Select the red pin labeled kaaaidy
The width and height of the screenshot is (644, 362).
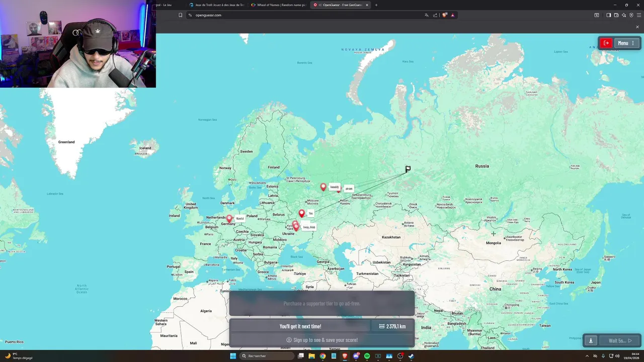pos(324,187)
